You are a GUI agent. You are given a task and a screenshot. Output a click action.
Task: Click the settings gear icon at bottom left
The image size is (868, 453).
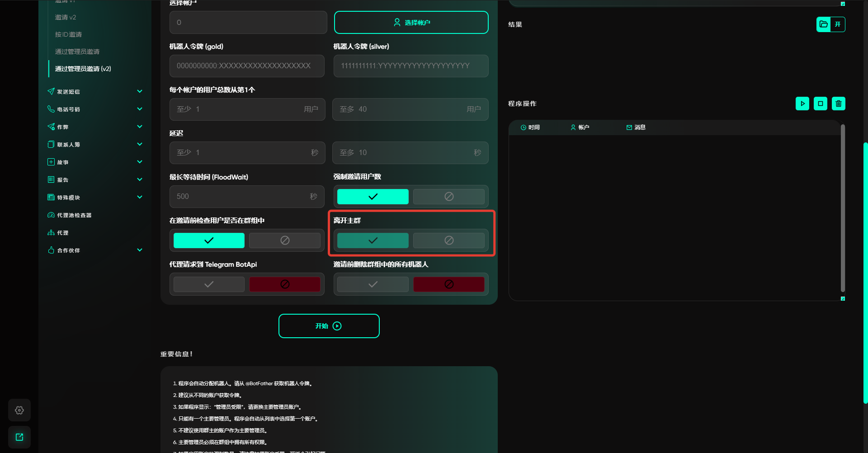coord(19,410)
